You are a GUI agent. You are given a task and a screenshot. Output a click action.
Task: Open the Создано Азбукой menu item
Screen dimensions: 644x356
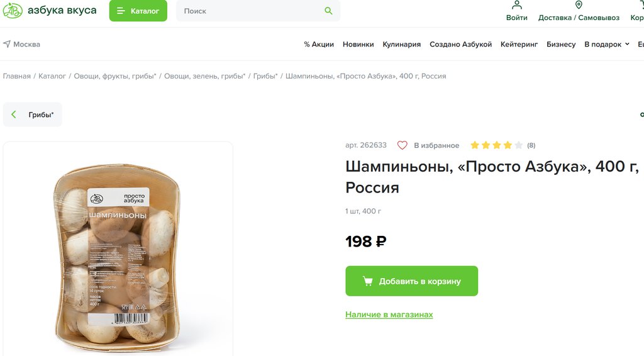pos(460,44)
